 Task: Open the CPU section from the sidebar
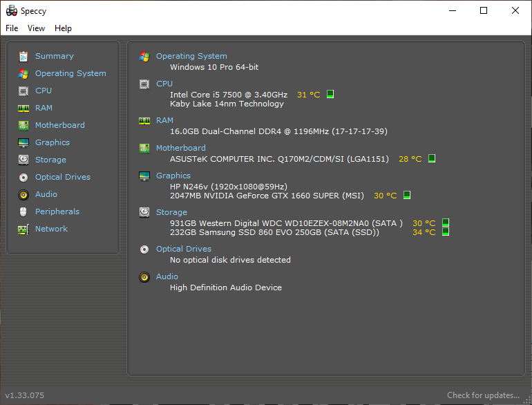[44, 91]
